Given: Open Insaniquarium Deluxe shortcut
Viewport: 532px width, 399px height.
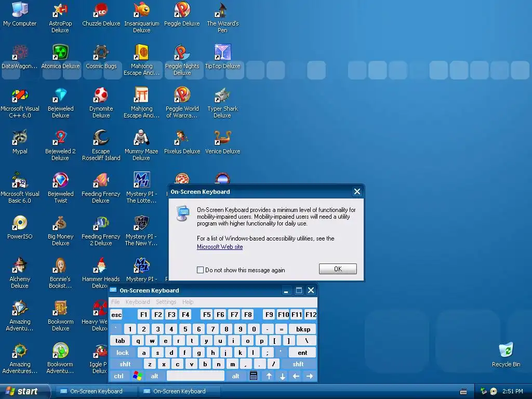Looking at the screenshot, I should coord(142,18).
